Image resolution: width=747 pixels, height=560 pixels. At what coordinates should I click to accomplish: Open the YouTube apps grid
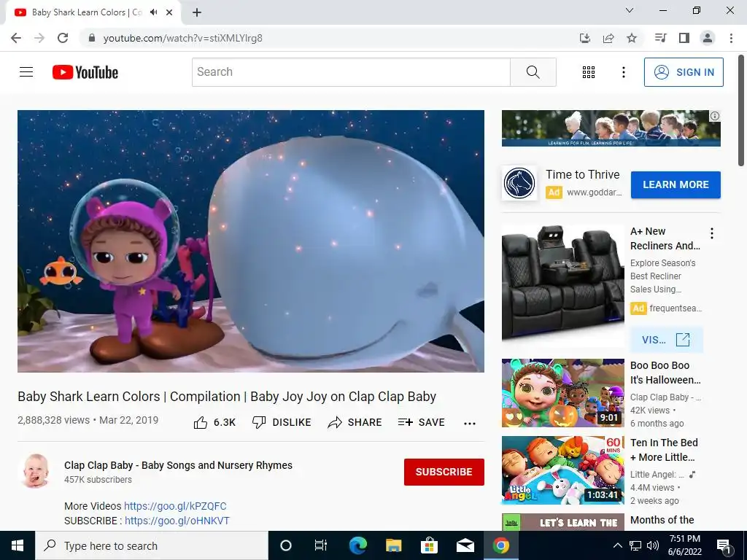[x=589, y=72]
